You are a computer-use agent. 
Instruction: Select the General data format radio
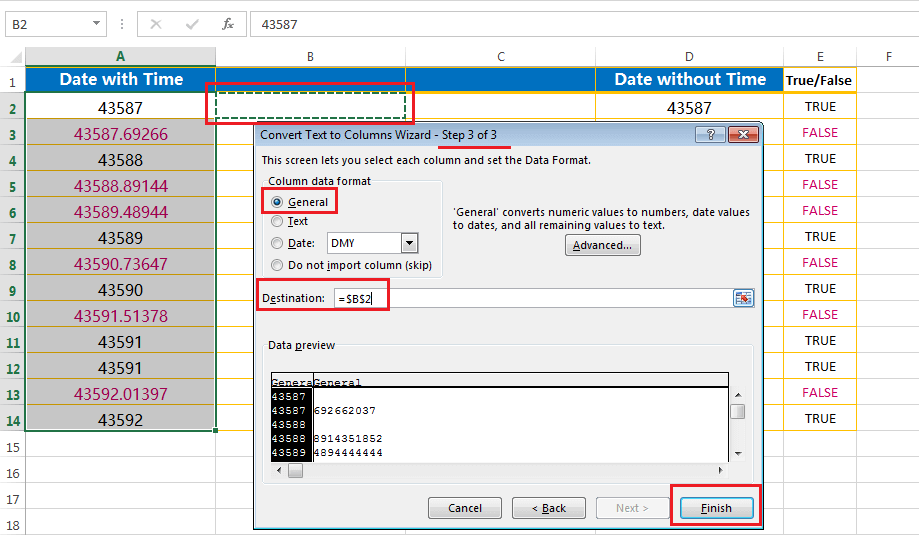click(277, 202)
